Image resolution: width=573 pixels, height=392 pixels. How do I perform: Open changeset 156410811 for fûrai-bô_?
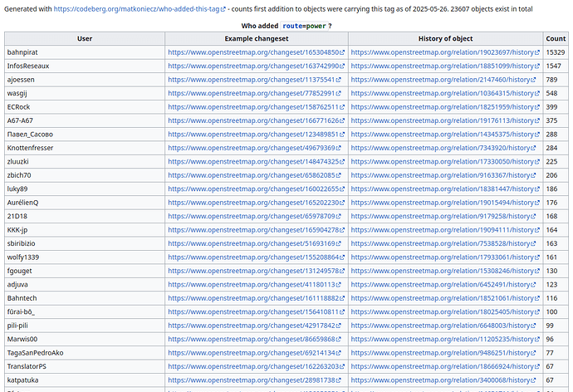pyautogui.click(x=256, y=312)
